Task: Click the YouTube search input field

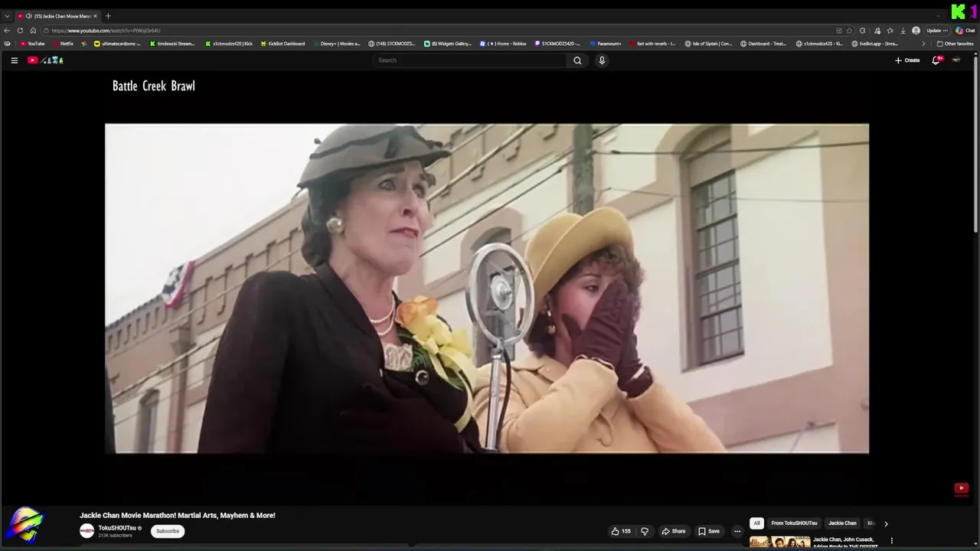Action: [470, 60]
